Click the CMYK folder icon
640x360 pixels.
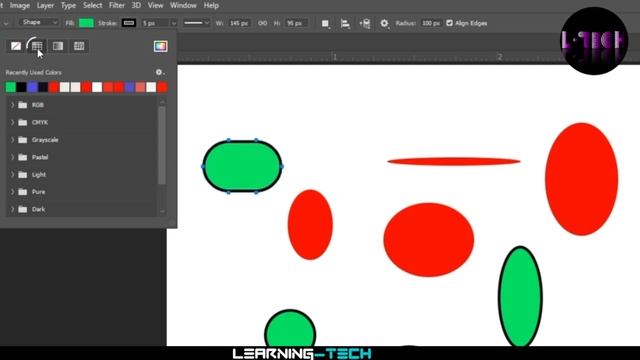click(23, 122)
